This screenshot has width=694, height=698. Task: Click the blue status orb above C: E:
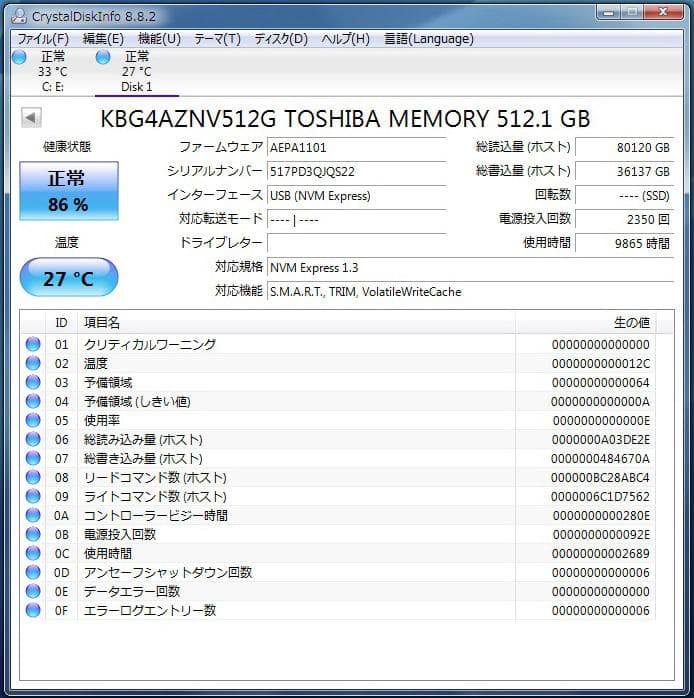point(20,57)
